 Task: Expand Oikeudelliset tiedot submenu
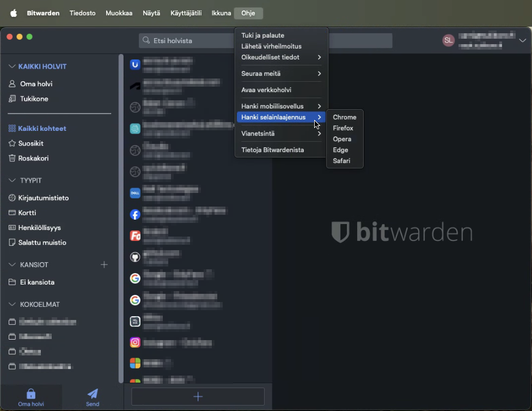point(281,57)
